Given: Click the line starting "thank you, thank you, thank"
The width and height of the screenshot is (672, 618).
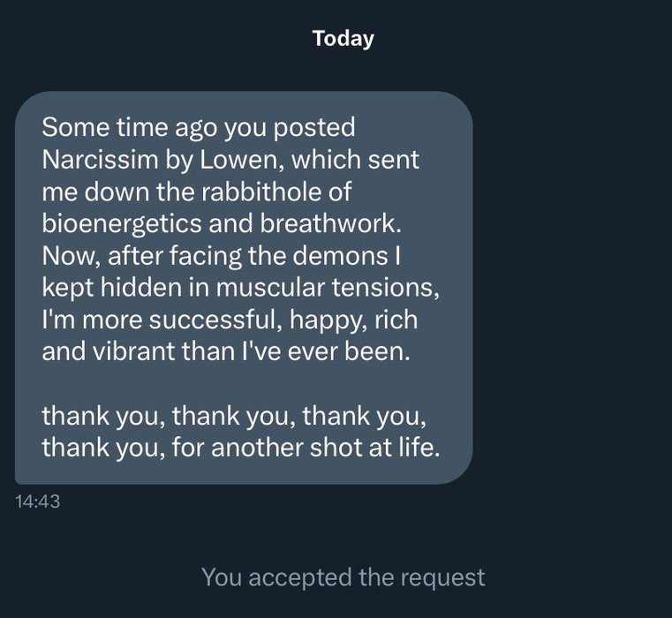Looking at the screenshot, I should tap(236, 414).
